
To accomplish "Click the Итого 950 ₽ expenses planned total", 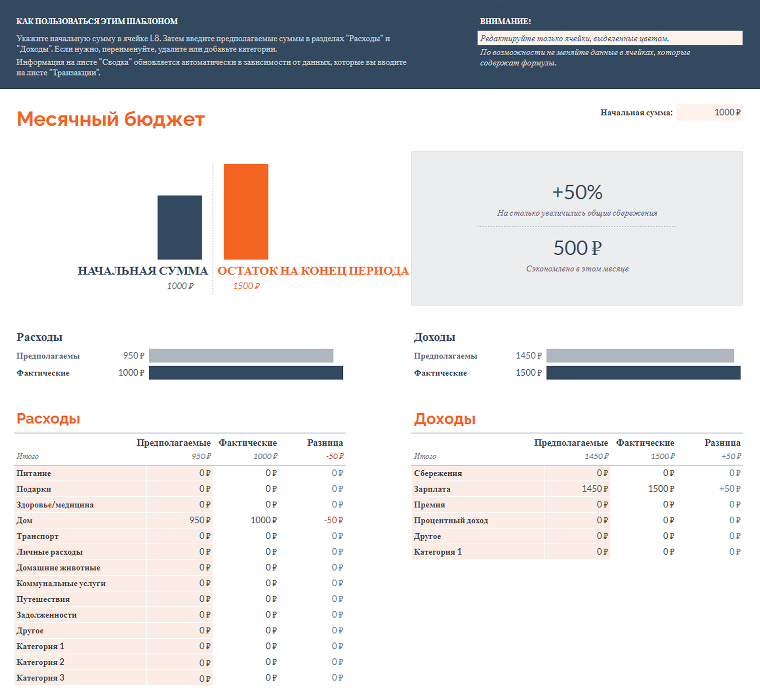I will tap(201, 456).
